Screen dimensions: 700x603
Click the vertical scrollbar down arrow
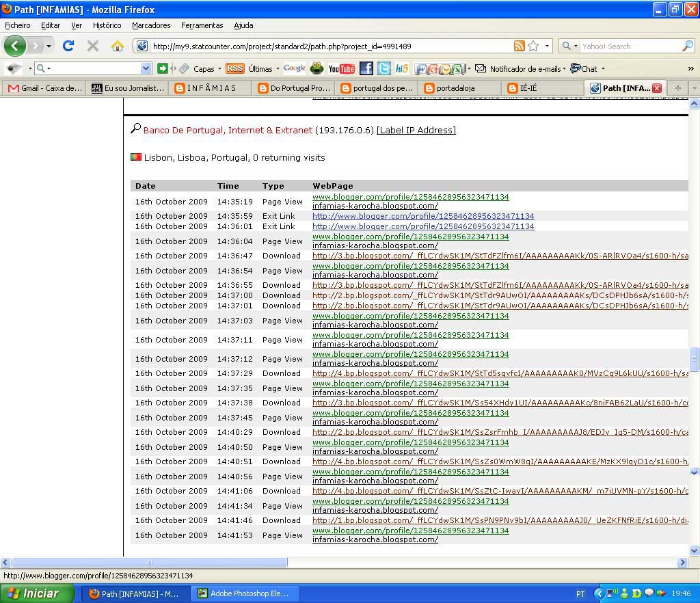695,550
